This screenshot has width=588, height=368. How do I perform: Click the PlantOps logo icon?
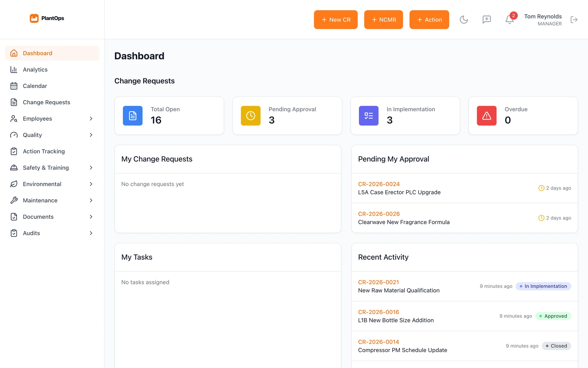tap(34, 18)
